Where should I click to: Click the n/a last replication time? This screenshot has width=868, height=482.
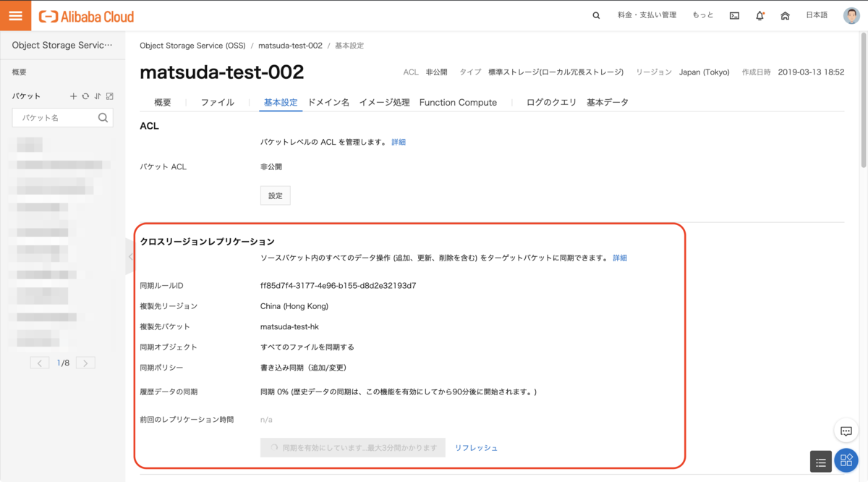(266, 420)
